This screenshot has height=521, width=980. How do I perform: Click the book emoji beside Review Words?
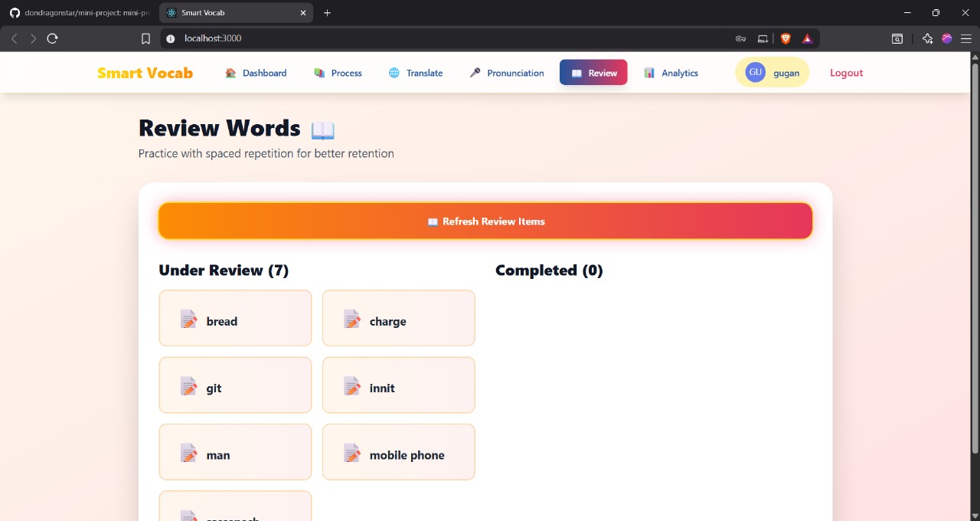(x=323, y=129)
